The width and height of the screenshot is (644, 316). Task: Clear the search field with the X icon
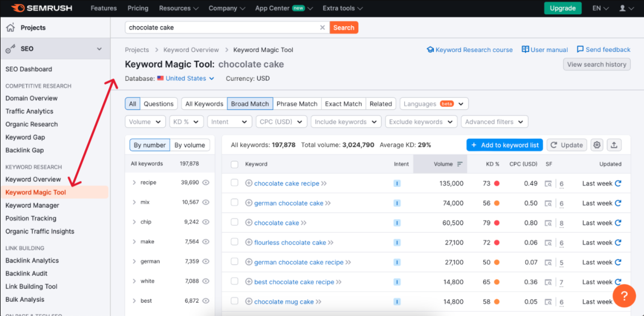point(322,27)
